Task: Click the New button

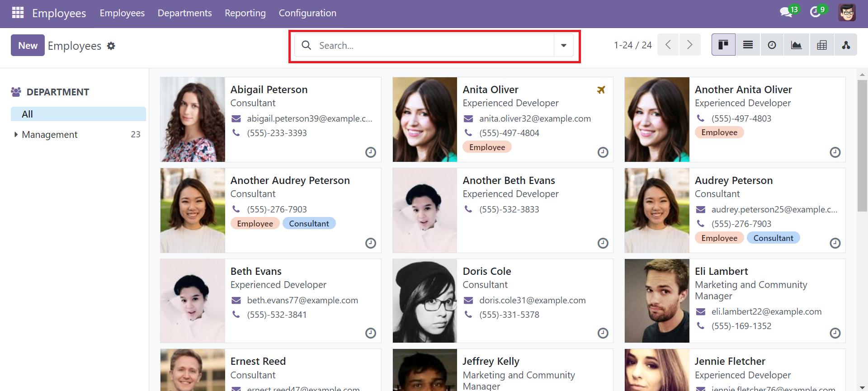Action: click(x=28, y=45)
